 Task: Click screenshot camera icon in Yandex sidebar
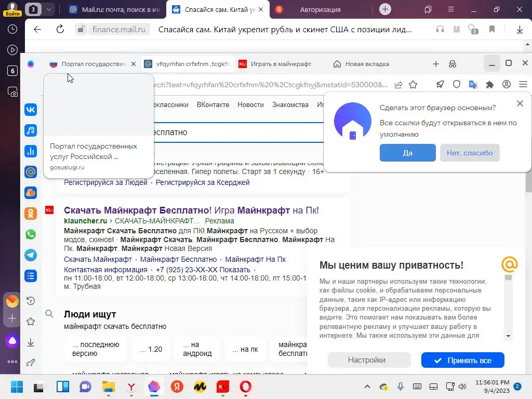pyautogui.click(x=12, y=92)
